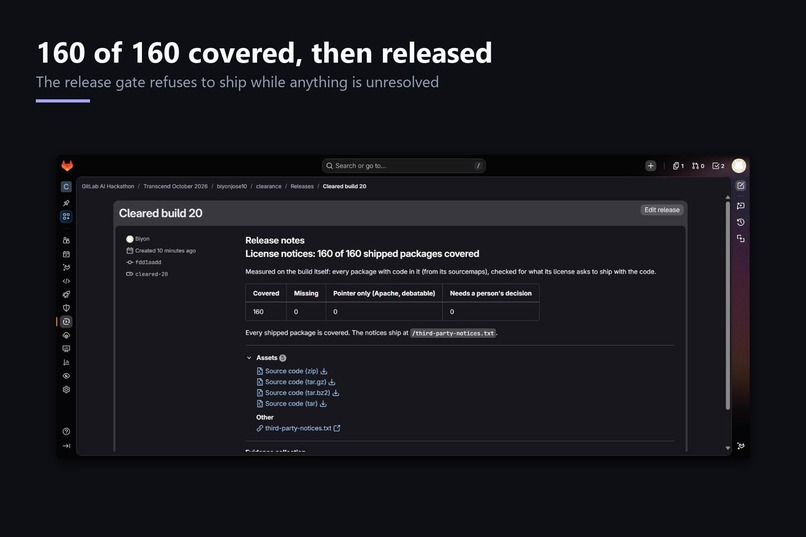Go to clearance breadcrumb
This screenshot has width=806, height=537.
(269, 186)
